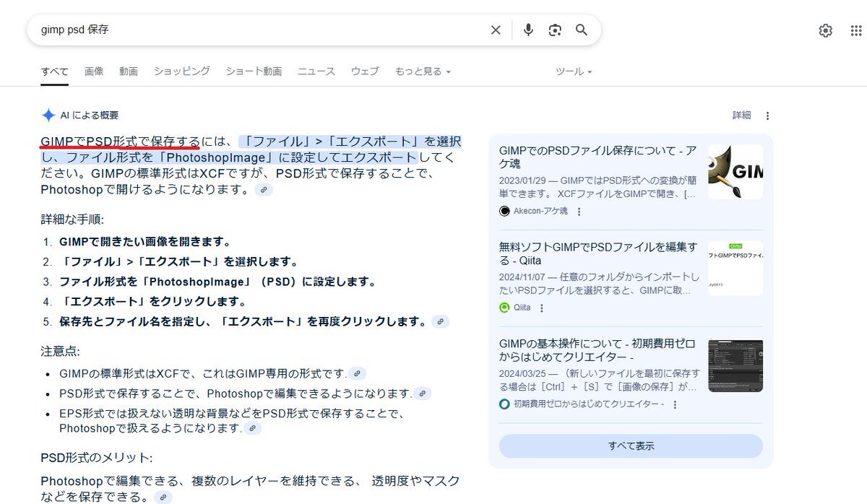Open source link icon after 再度クリックします
This screenshot has width=867, height=504.
click(x=440, y=321)
